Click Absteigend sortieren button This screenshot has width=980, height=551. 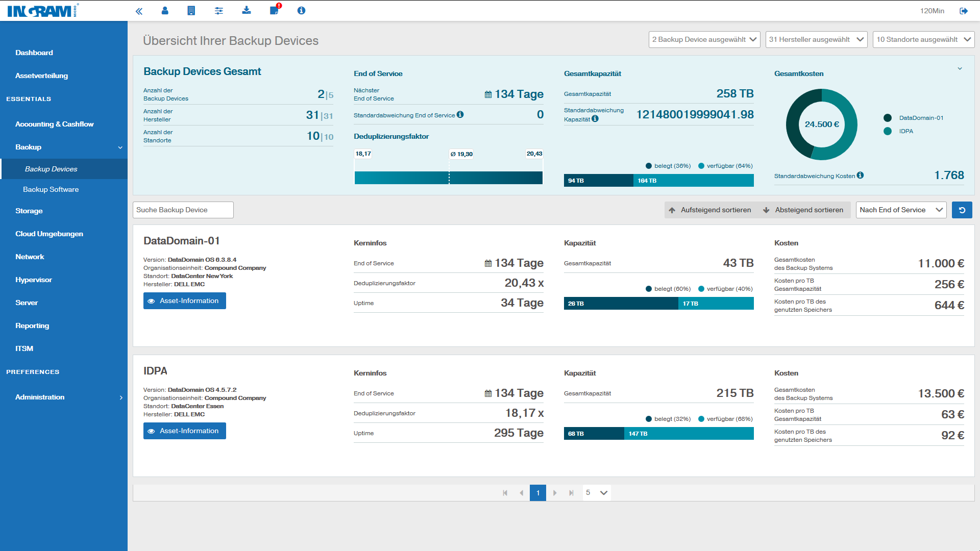coord(803,210)
